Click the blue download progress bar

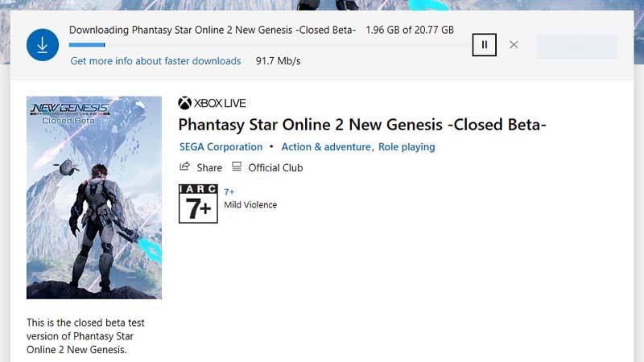(x=87, y=45)
